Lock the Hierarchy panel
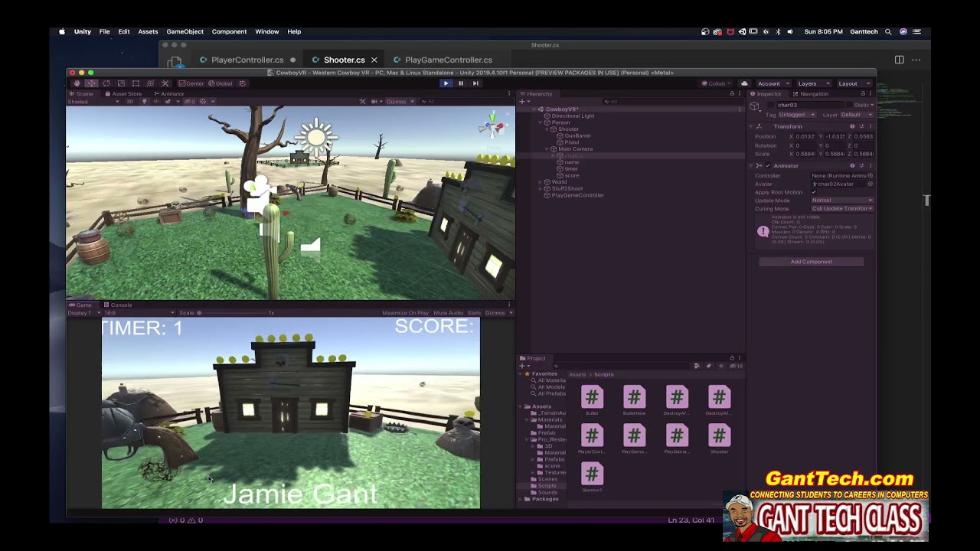980x551 pixels. point(732,93)
